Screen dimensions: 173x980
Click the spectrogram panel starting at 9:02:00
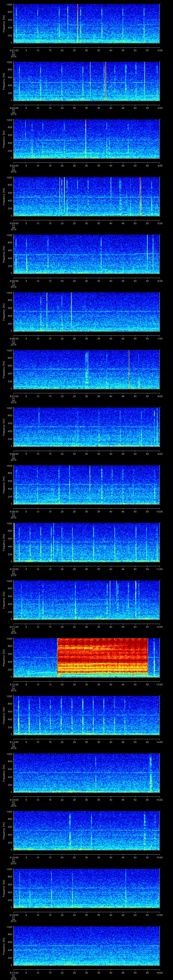pos(87,81)
